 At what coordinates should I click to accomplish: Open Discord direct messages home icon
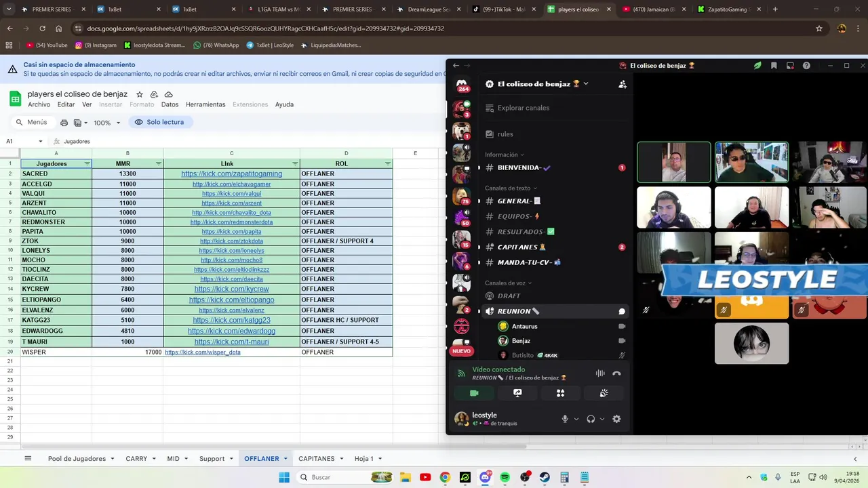click(462, 84)
